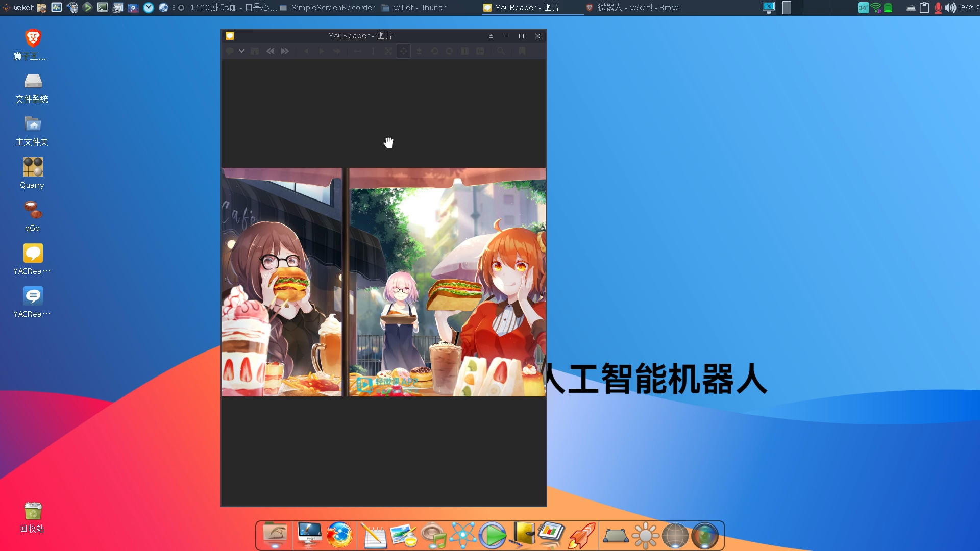Select the qGo desktop icon
Viewport: 980px width, 551px height.
(33, 217)
